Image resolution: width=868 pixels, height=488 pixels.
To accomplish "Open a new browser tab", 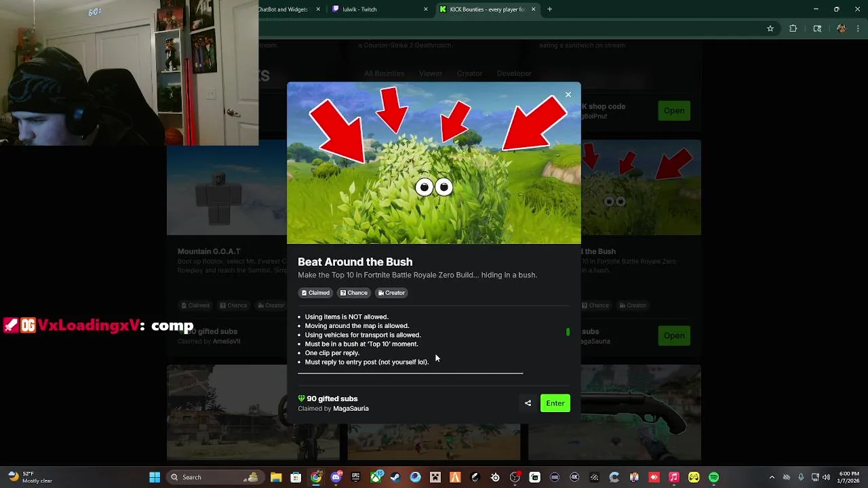I will [x=550, y=9].
